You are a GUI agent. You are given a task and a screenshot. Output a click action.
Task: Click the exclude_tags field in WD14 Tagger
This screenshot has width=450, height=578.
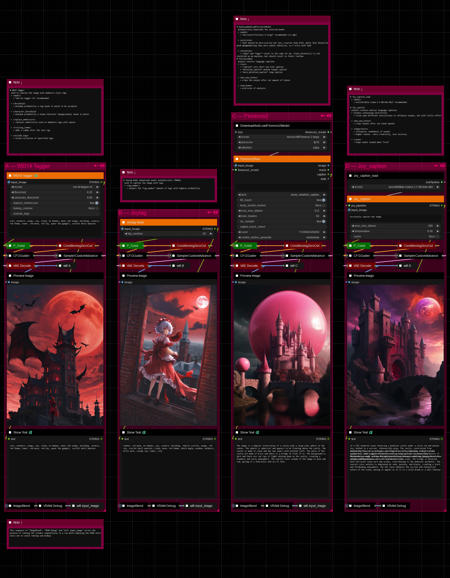(x=55, y=213)
